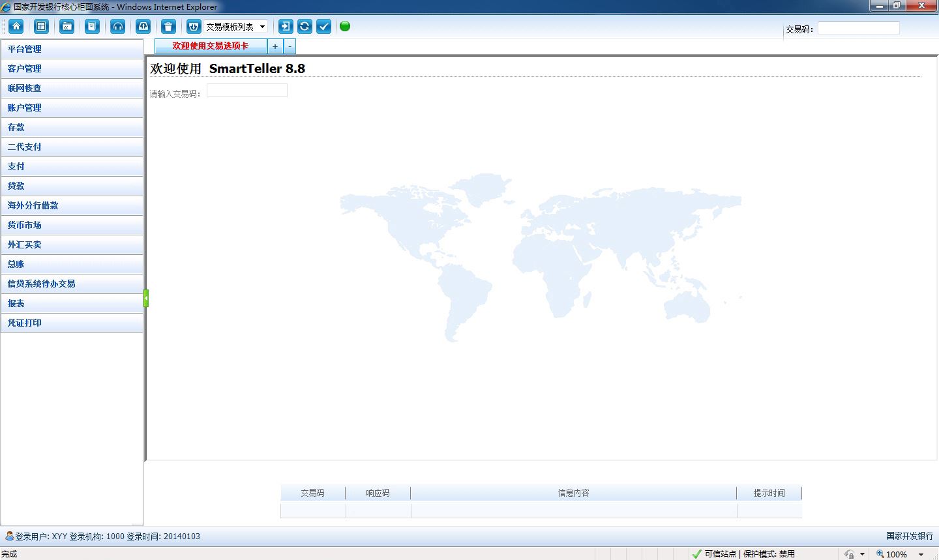The width and height of the screenshot is (939, 560).
Task: Open the 货币市场 menu
Action: [72, 225]
